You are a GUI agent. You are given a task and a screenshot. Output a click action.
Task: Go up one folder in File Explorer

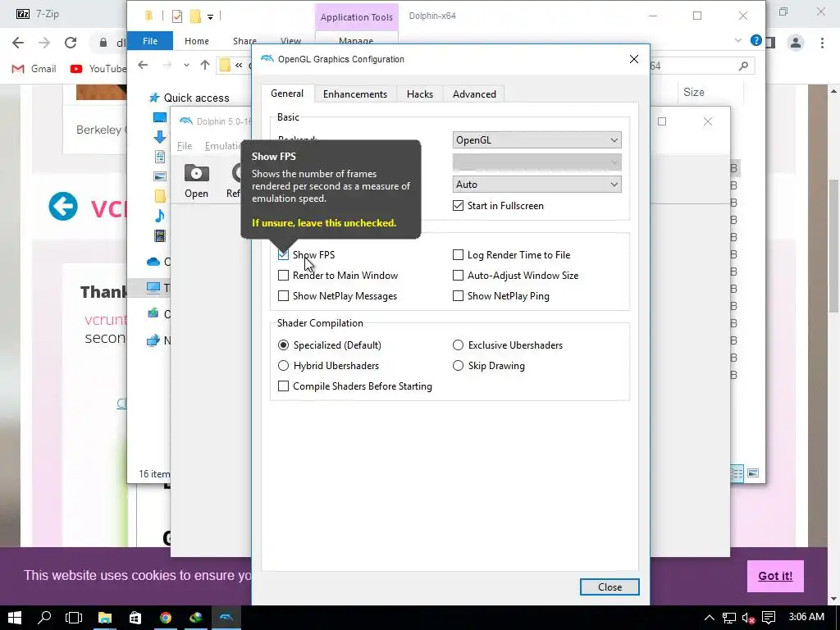click(205, 66)
